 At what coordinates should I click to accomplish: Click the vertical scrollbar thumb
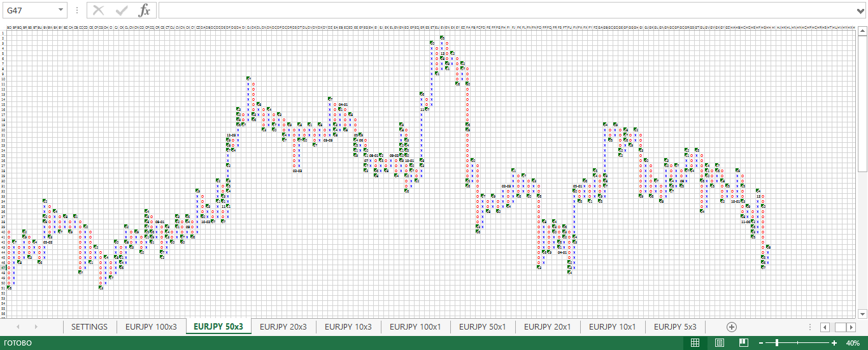pos(862,104)
